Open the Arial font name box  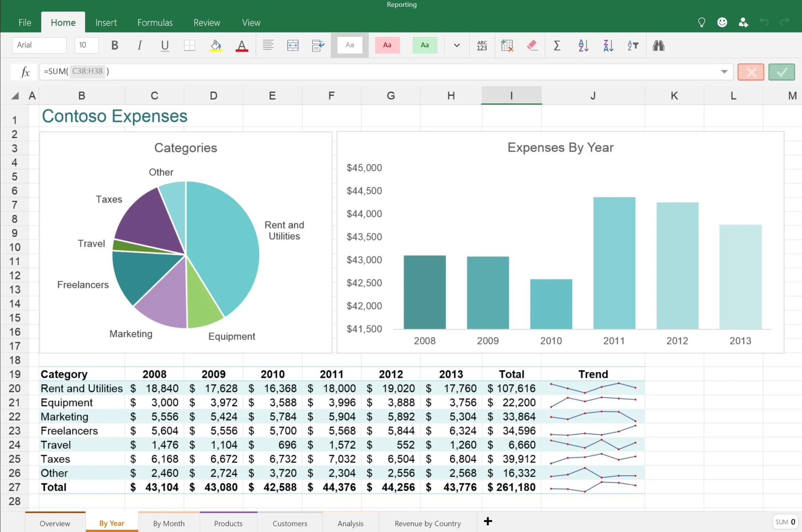[x=39, y=45]
